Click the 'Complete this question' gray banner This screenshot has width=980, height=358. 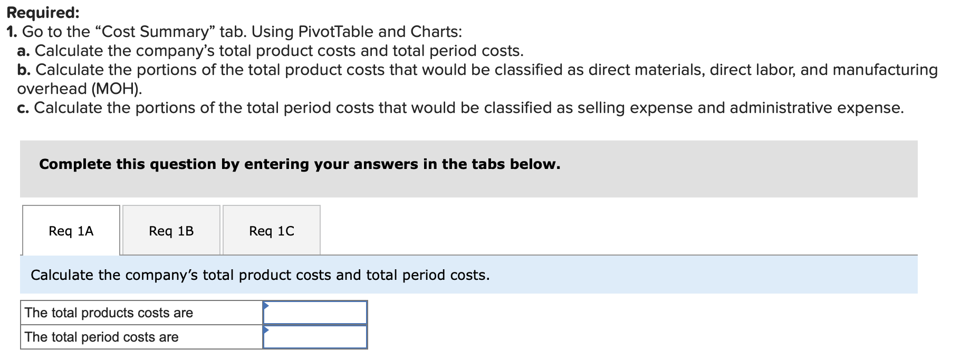[299, 164]
